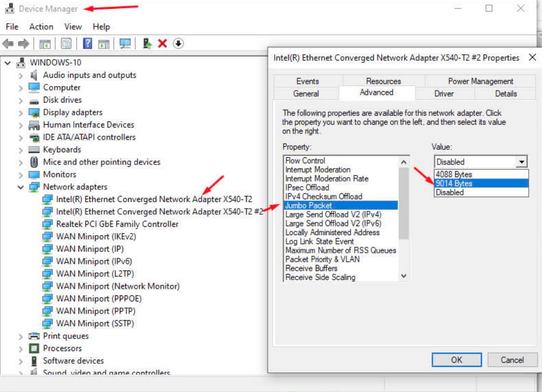
Task: Click the Audio inputs and outputs speaker icon
Action: pos(34,75)
